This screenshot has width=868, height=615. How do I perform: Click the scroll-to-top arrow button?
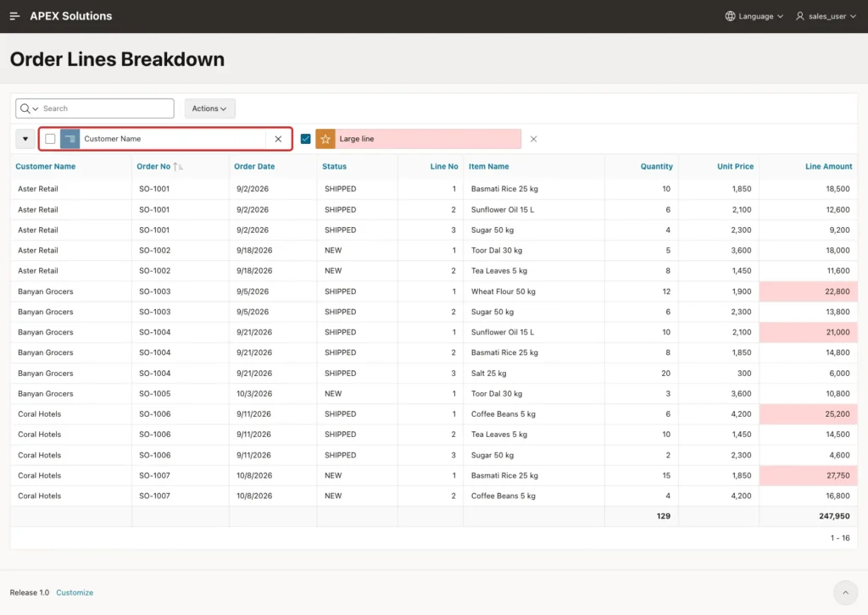click(x=845, y=592)
